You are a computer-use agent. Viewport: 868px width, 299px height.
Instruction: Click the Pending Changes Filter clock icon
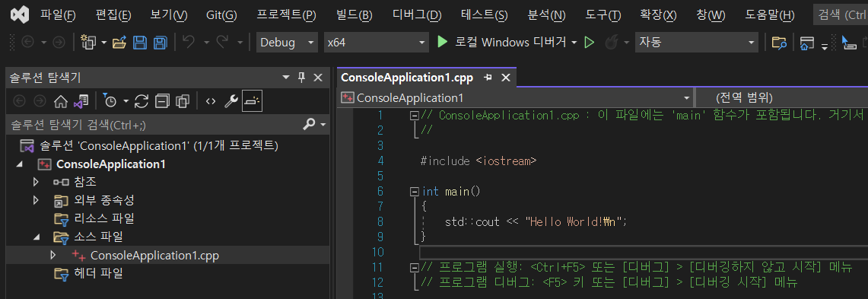point(110,101)
